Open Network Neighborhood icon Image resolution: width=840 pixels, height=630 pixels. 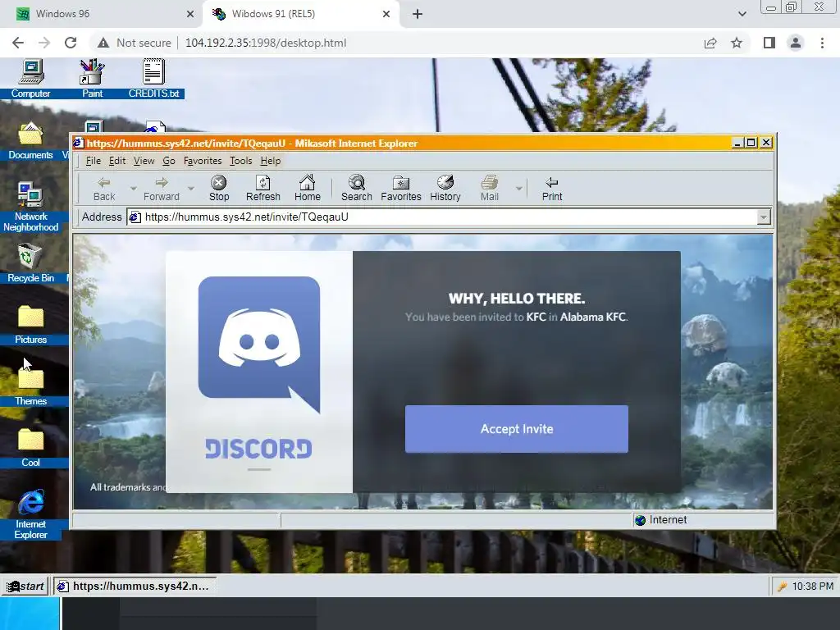point(30,207)
